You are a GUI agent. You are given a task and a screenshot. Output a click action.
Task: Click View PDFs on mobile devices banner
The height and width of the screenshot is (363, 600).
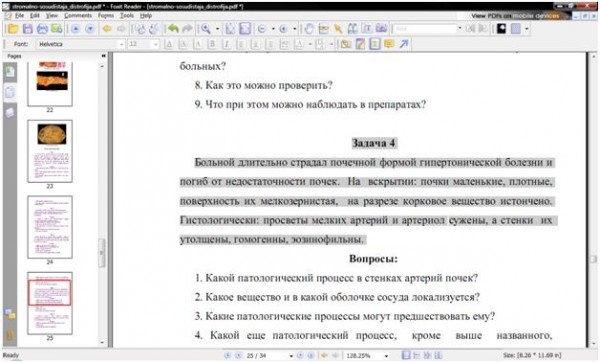(515, 16)
